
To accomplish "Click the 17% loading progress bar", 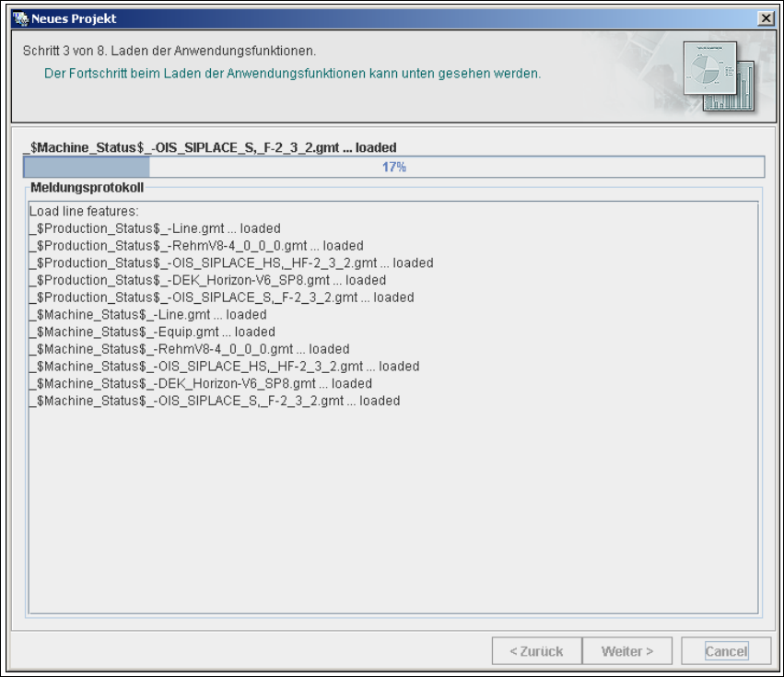I will click(393, 167).
